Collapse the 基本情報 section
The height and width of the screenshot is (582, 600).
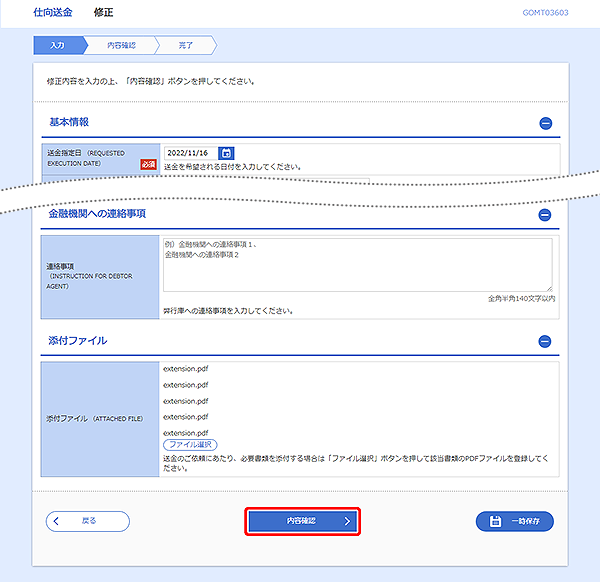[546, 123]
